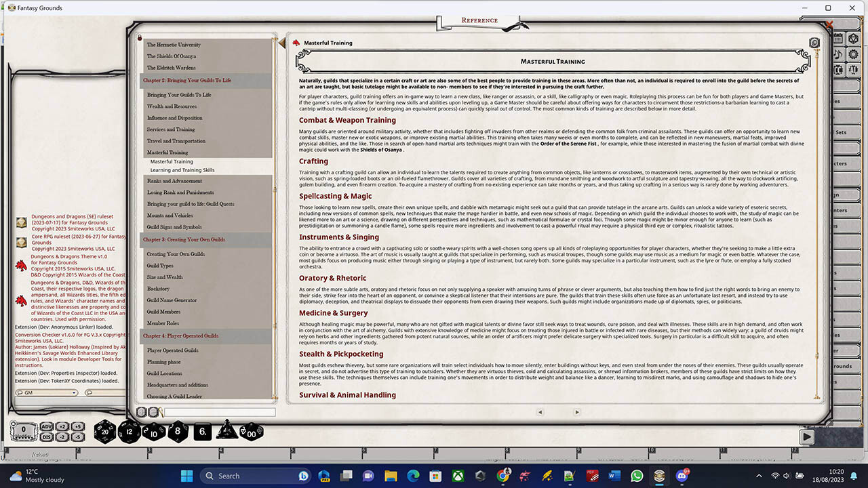Open the Windows Start menu
Image resolution: width=868 pixels, height=488 pixels.
(186, 476)
